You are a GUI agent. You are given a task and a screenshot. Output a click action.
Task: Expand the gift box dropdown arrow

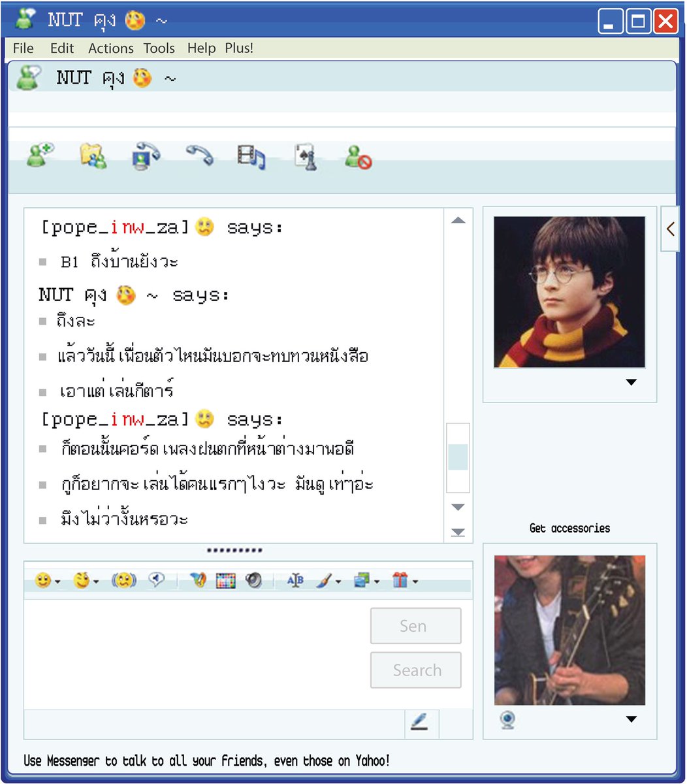pyautogui.click(x=415, y=581)
